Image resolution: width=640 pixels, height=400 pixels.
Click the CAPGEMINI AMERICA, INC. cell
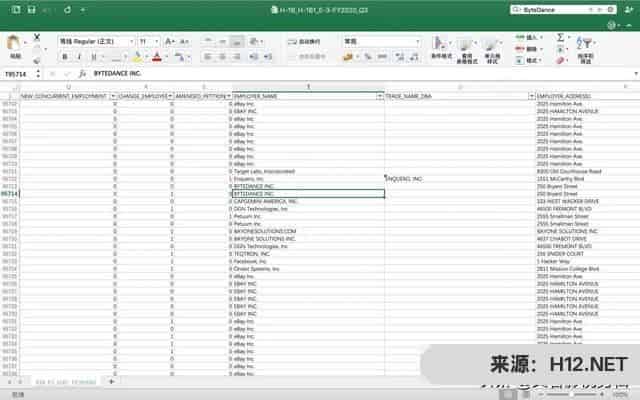point(308,201)
